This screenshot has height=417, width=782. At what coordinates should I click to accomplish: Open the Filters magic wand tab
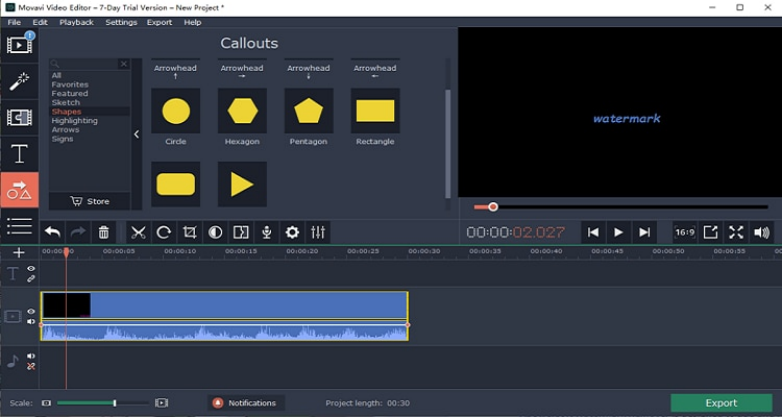pyautogui.click(x=19, y=81)
